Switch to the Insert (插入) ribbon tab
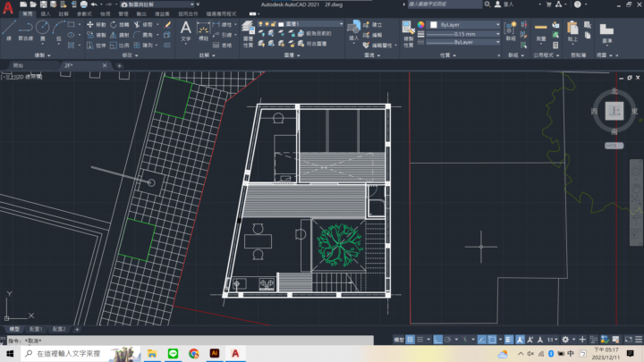 tap(45, 14)
